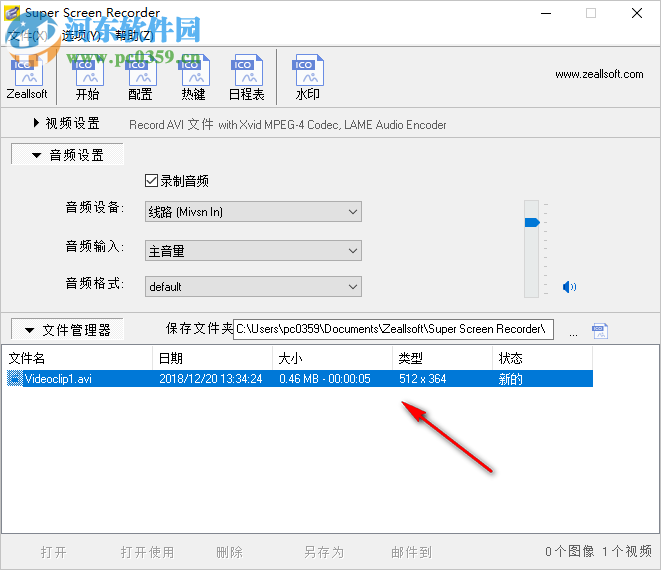Click the blue speaker volume icon
Screen dimensions: 661x570
click(x=569, y=287)
